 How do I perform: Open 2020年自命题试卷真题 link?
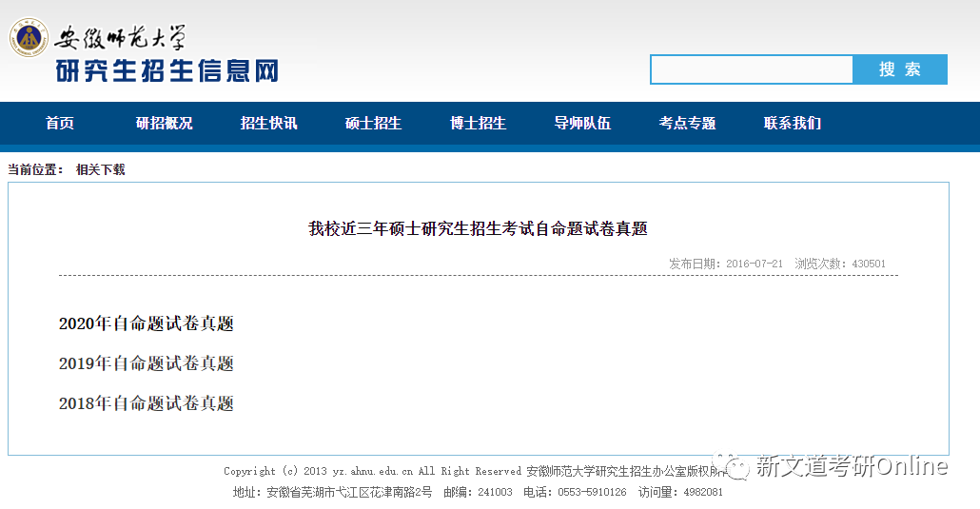pos(147,323)
